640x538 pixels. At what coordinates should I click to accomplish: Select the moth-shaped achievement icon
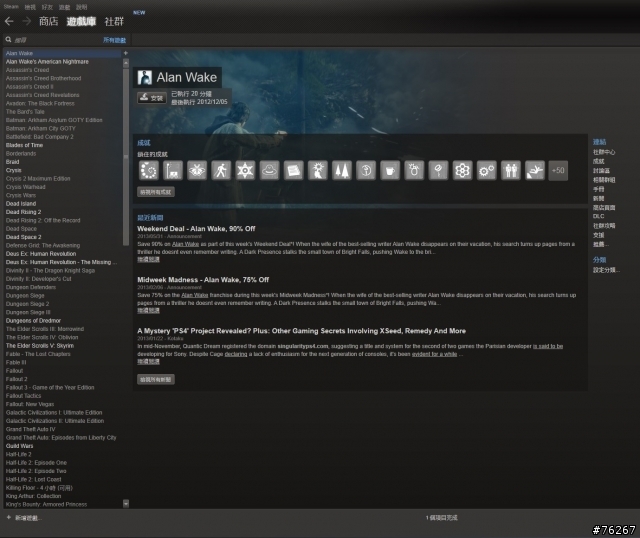197,170
